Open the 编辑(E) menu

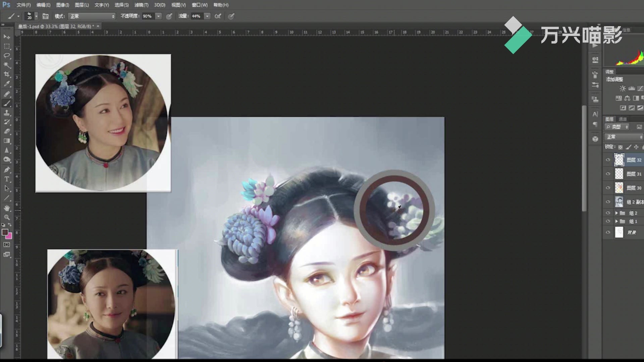click(43, 5)
